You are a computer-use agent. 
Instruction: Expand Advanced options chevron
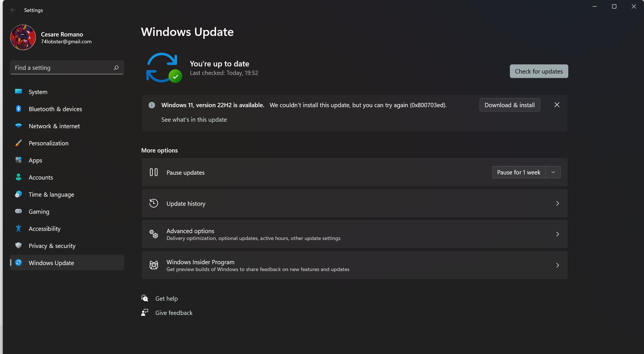click(557, 234)
